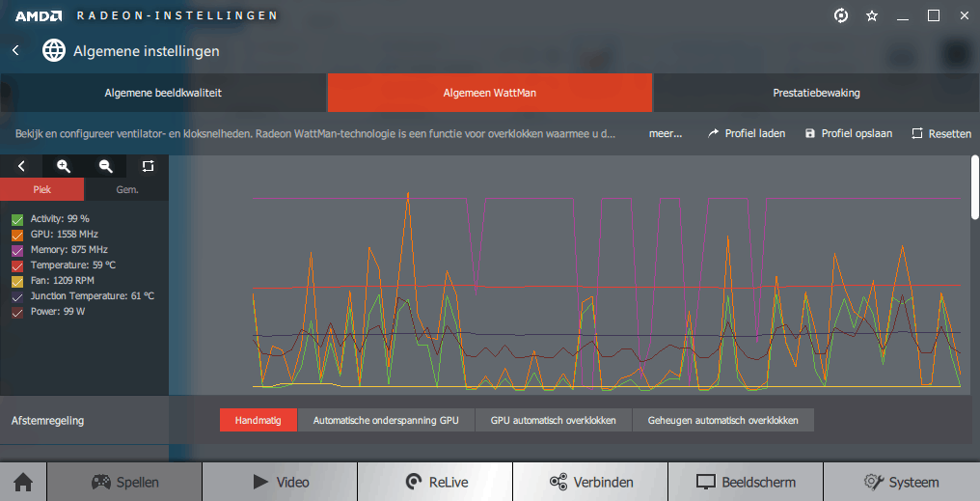
Task: Toggle the Activity graph checkbox
Action: [17, 219]
